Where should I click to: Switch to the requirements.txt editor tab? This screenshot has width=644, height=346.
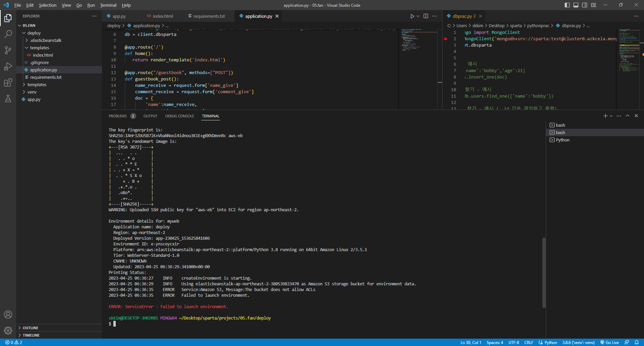209,16
